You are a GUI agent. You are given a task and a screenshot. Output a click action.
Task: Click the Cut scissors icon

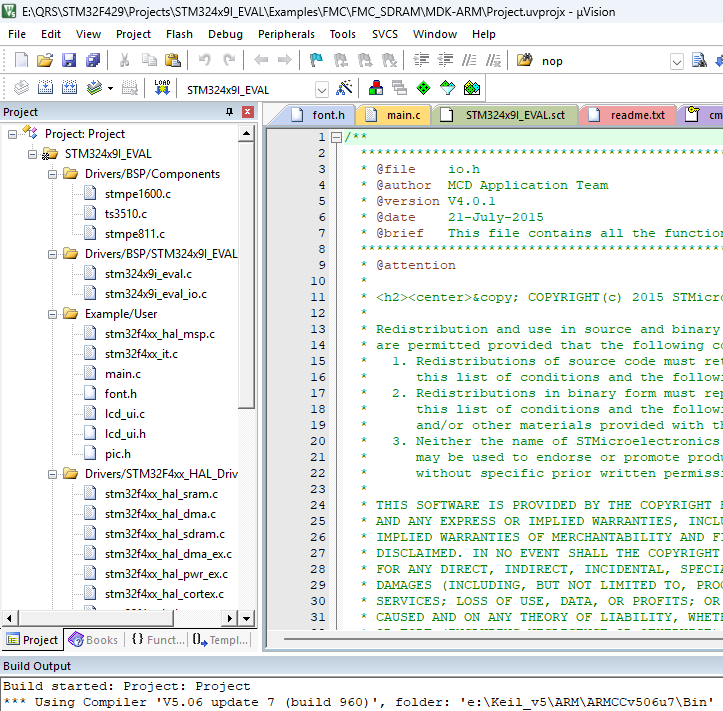click(124, 60)
